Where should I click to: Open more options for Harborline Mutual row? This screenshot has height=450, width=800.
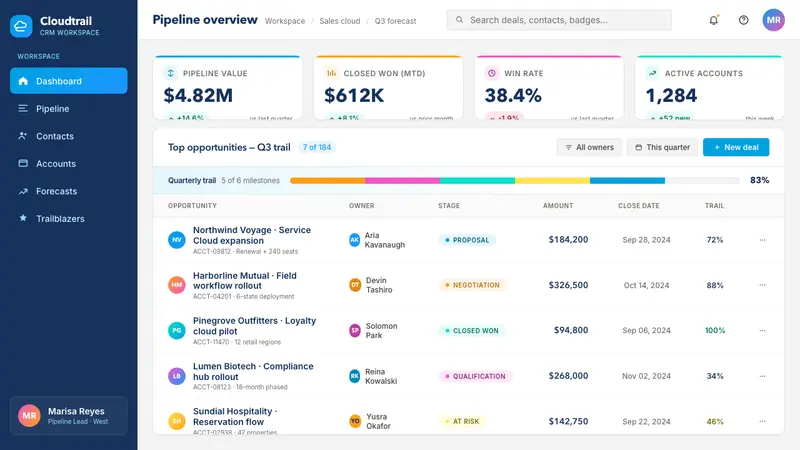tap(762, 285)
